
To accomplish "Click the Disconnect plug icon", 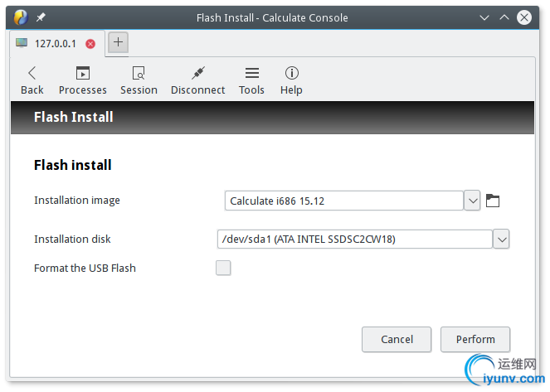I will [x=197, y=73].
